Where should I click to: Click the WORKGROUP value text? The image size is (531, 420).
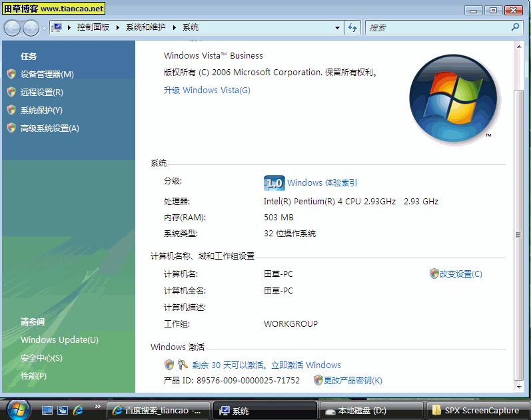[290, 324]
